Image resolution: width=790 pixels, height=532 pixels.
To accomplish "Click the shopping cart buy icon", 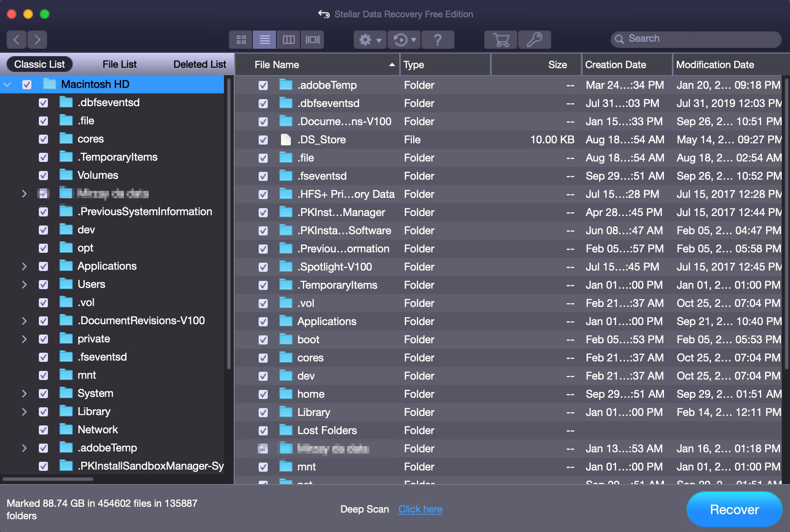I will pos(501,40).
